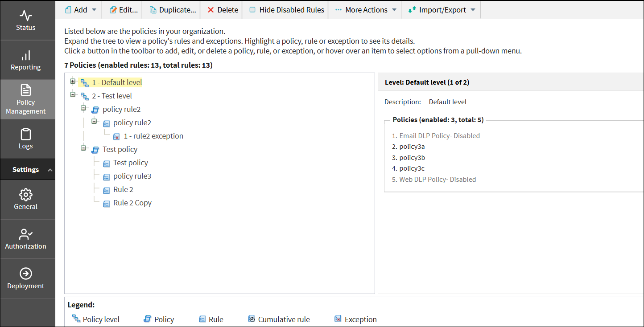Click the Delete toolbar button

tap(223, 10)
